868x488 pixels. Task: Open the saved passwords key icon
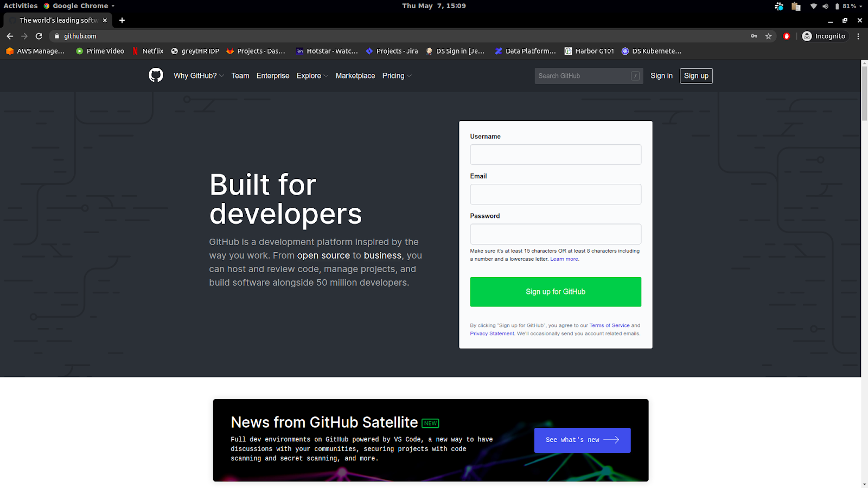point(754,36)
